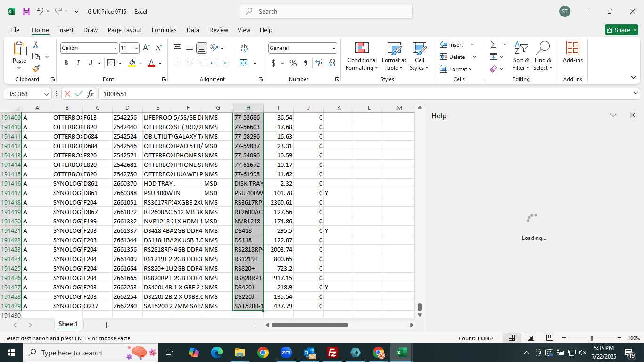Switch to Page Layout view in status bar
Viewport: 644px width, 362px height.
click(x=531, y=338)
